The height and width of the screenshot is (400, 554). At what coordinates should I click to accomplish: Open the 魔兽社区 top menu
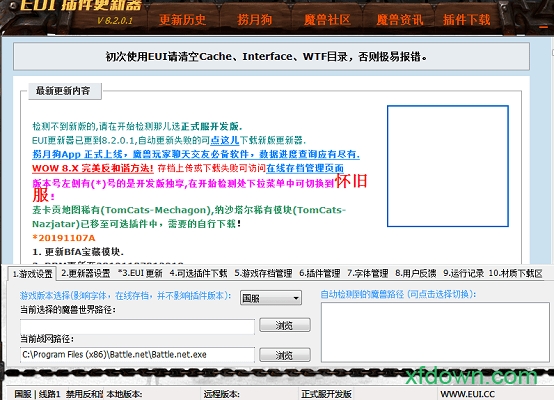(x=327, y=20)
